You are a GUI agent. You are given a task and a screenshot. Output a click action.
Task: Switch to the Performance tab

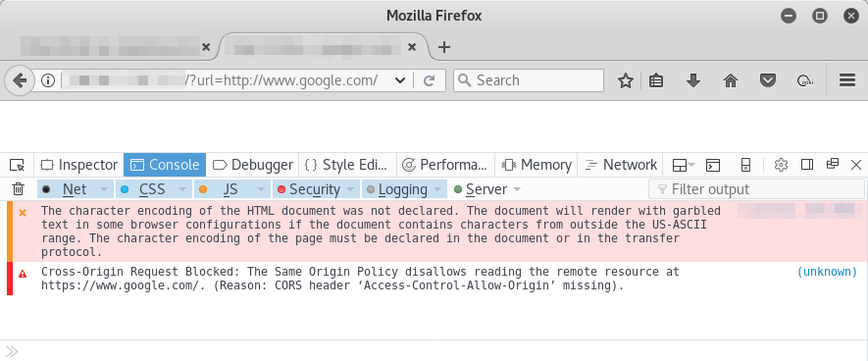point(445,165)
